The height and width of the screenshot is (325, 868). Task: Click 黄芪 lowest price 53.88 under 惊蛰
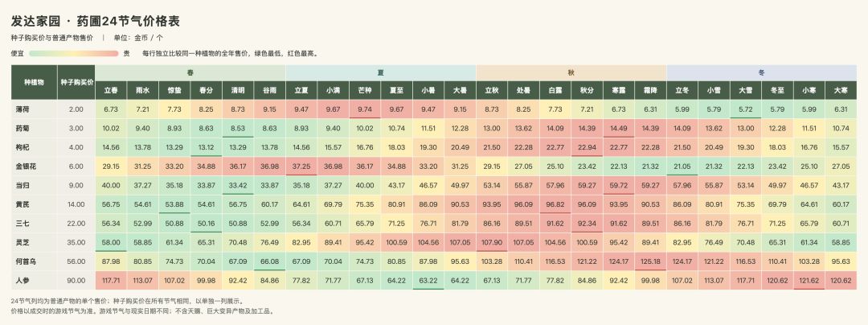pos(174,204)
